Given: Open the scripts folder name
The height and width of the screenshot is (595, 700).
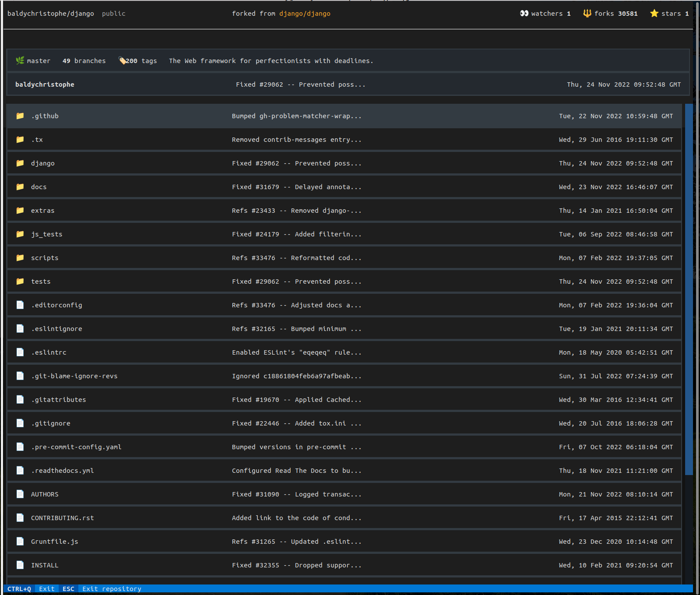Looking at the screenshot, I should coord(45,258).
